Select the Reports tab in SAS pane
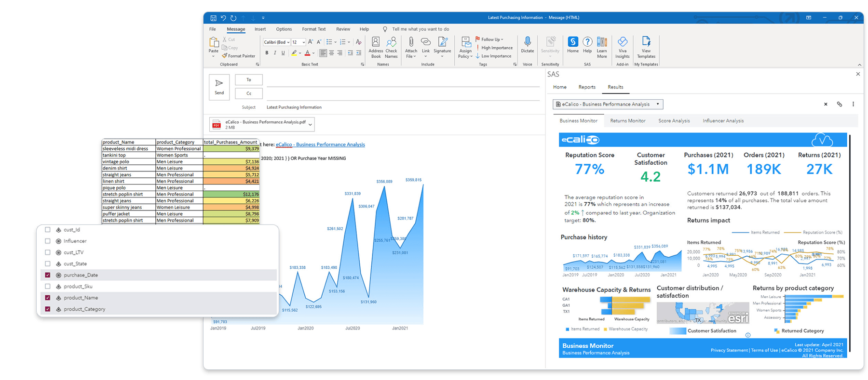 pyautogui.click(x=587, y=87)
